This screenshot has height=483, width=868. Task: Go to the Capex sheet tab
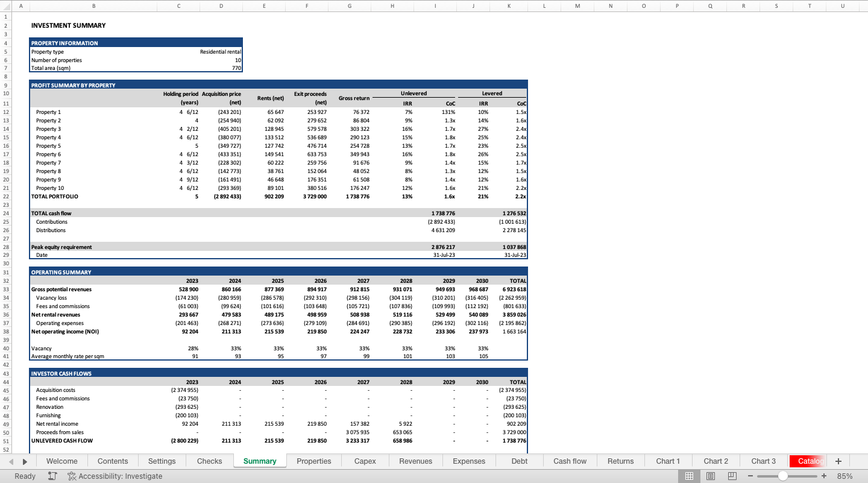point(365,461)
